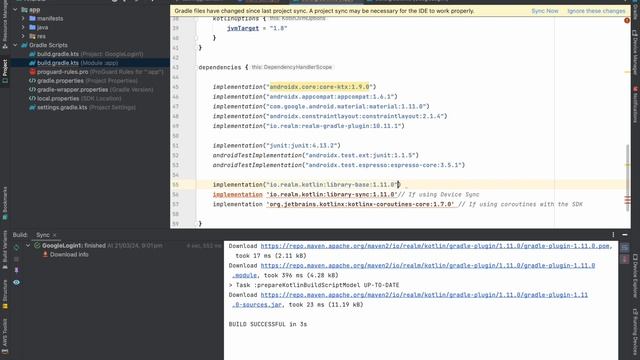Open the Resource Manager side tab

(5, 25)
